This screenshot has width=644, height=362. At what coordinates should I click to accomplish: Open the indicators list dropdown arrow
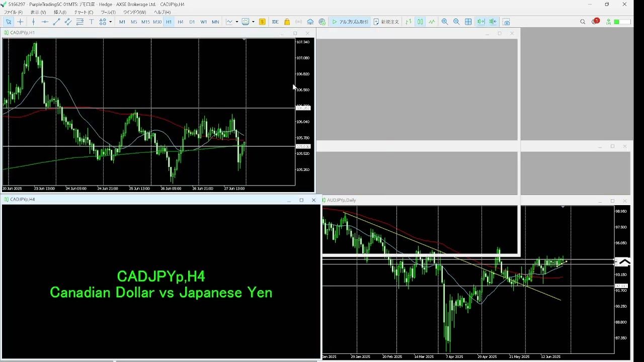coord(236,22)
